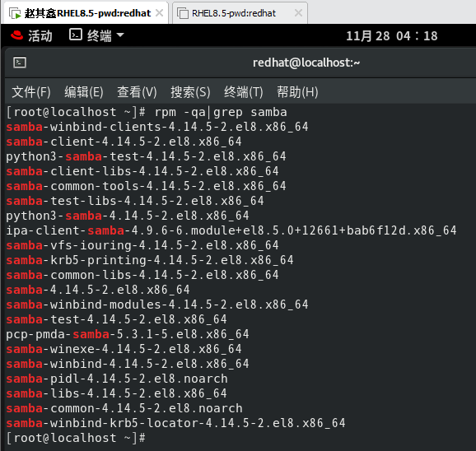Image resolution: width=476 pixels, height=451 pixels.
Task: Open the 终端(T) menu
Action: [244, 92]
